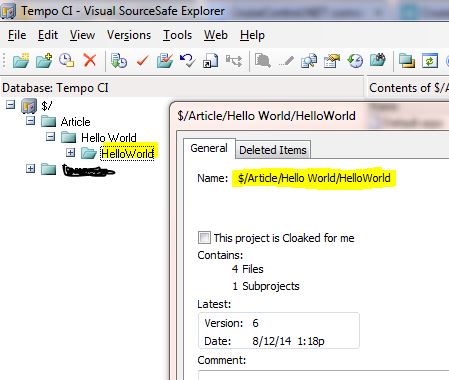Viewport: 449px width, 380px height.
Task: Open the Web menu
Action: [216, 35]
